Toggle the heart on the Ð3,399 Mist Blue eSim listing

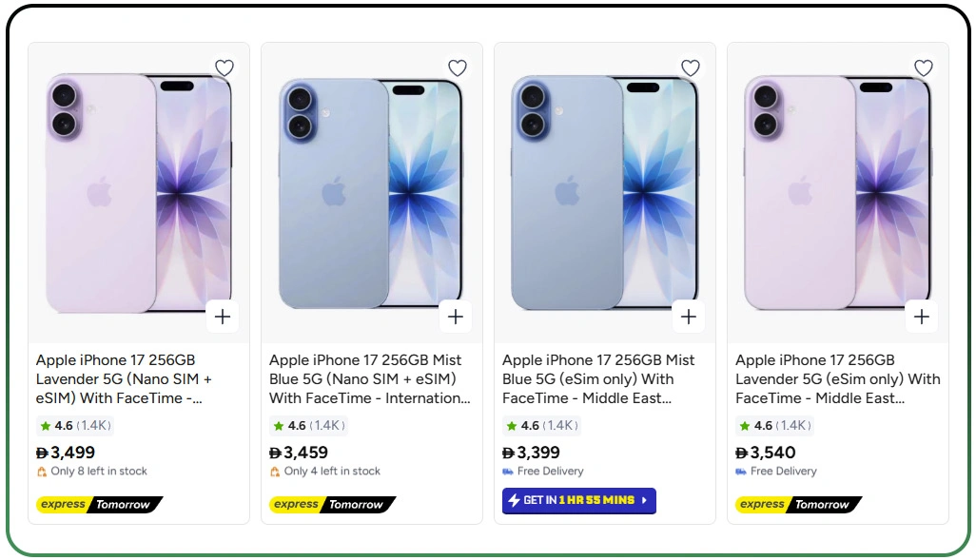(x=690, y=68)
